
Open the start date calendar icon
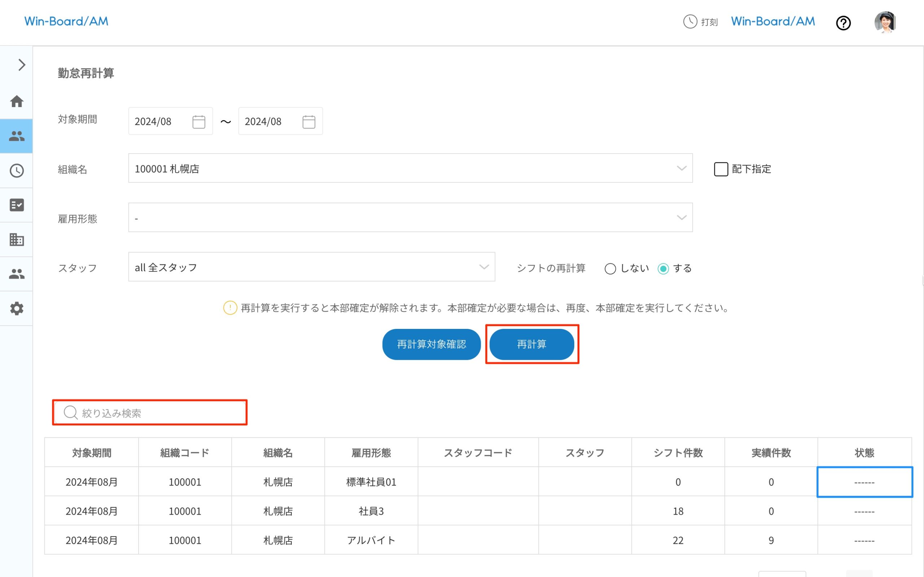point(199,122)
